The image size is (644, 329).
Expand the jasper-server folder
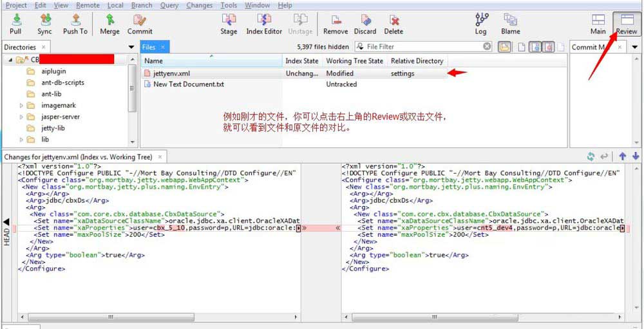click(x=21, y=117)
